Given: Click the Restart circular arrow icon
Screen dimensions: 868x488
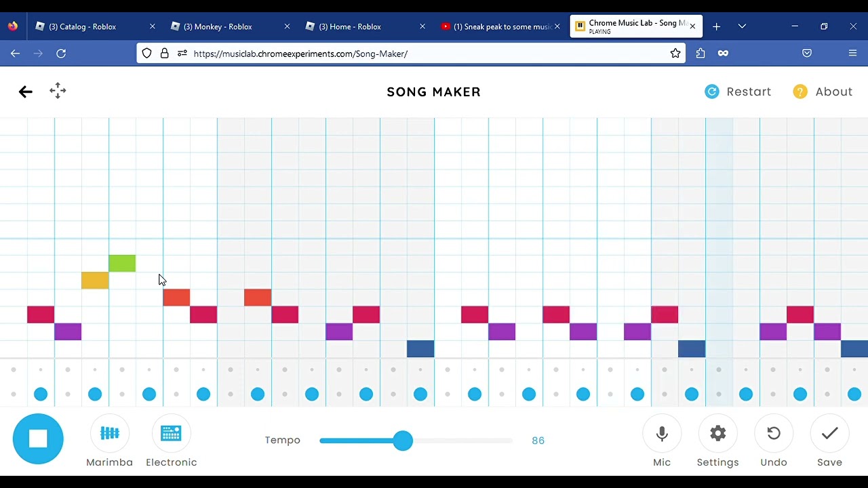Looking at the screenshot, I should (711, 91).
